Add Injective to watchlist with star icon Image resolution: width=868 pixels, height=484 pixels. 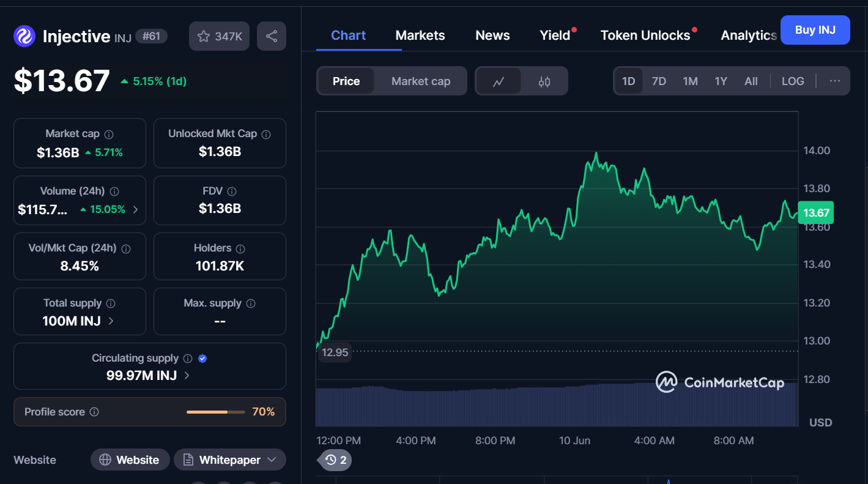tap(219, 36)
